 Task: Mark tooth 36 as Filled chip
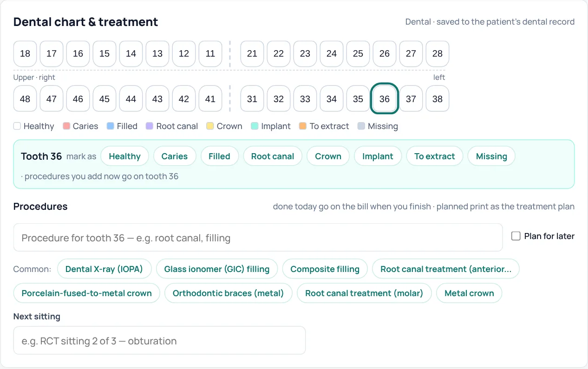[219, 156]
